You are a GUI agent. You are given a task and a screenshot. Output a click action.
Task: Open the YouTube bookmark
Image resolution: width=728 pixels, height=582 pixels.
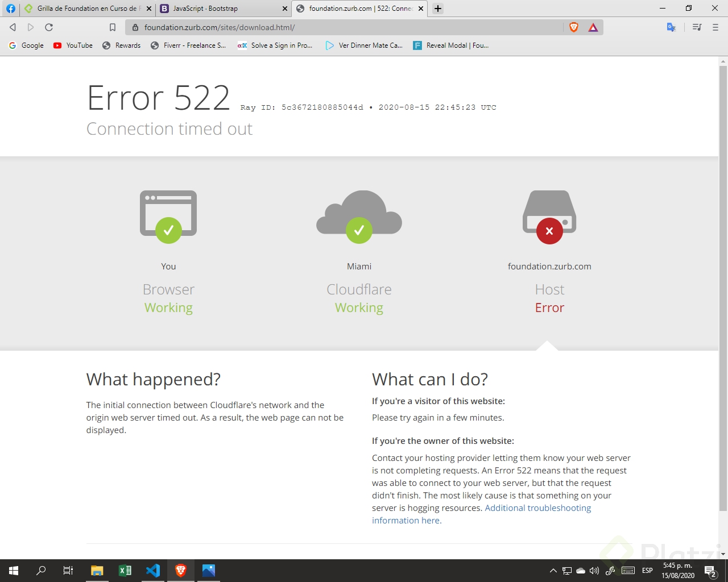click(73, 45)
